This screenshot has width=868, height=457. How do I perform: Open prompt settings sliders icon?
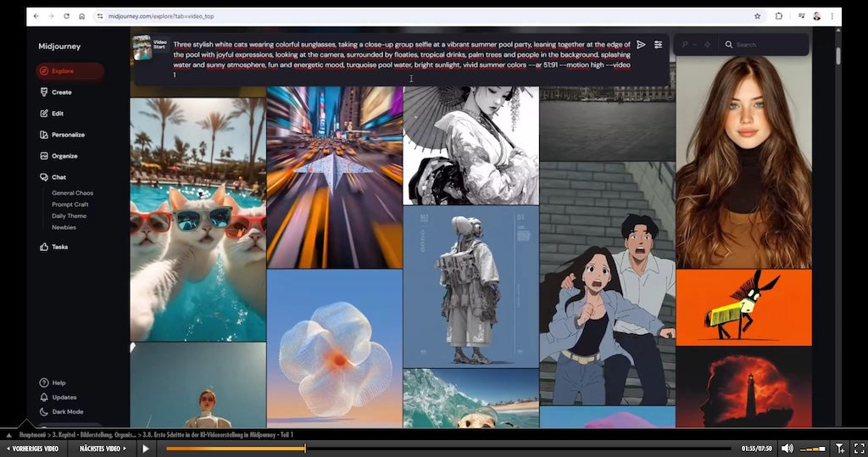click(658, 45)
